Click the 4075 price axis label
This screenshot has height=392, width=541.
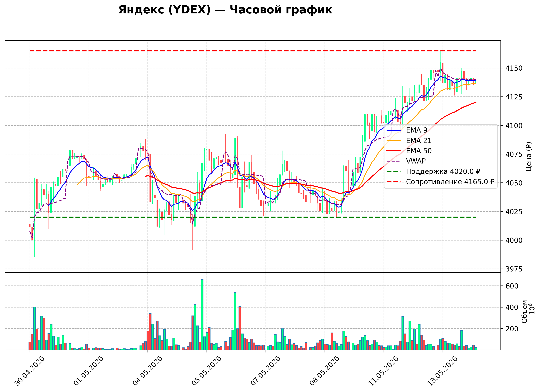pyautogui.click(x=514, y=154)
